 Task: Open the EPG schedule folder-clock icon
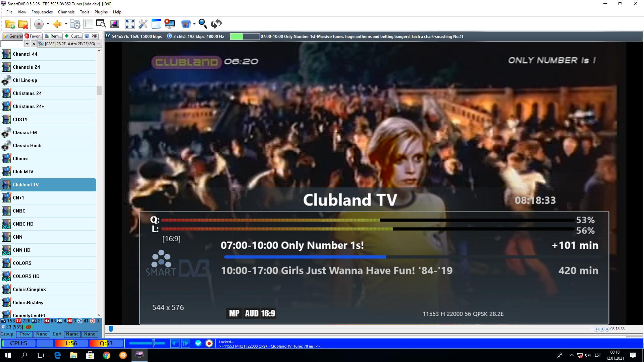[x=75, y=24]
